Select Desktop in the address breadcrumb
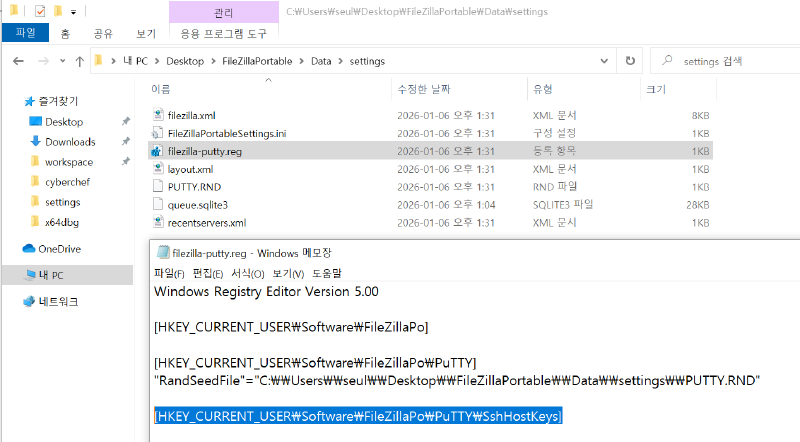 pos(185,61)
